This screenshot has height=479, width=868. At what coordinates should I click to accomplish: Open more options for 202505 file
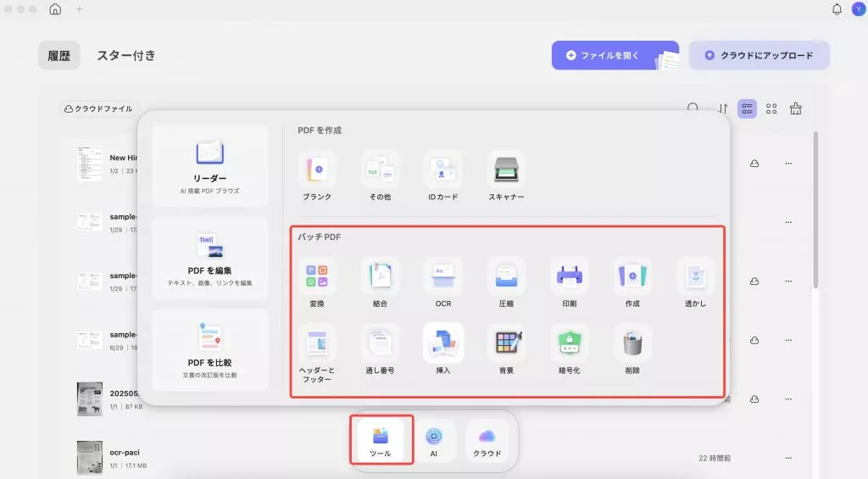[788, 398]
